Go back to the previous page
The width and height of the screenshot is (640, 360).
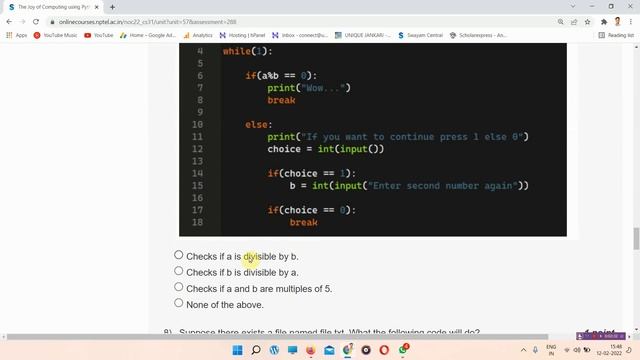click(9, 22)
